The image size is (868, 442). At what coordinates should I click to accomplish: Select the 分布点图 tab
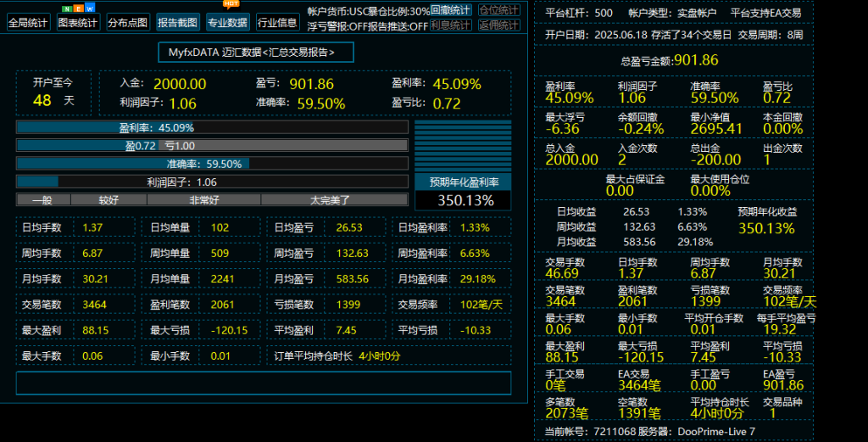point(128,23)
